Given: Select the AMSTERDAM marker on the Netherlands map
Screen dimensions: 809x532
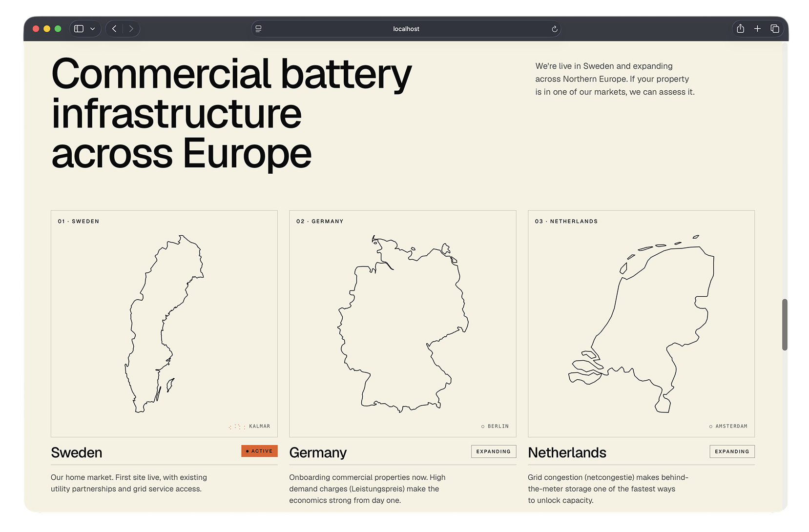Looking at the screenshot, I should point(728,426).
